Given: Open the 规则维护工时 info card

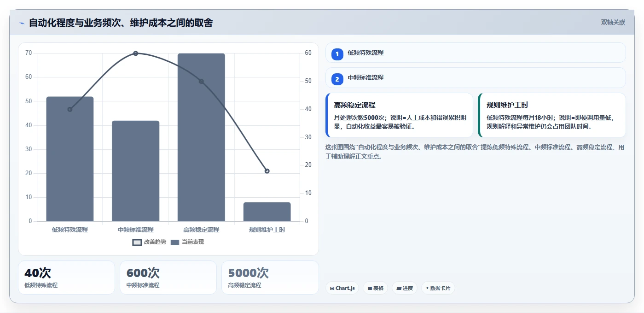Looking at the screenshot, I should [x=552, y=115].
